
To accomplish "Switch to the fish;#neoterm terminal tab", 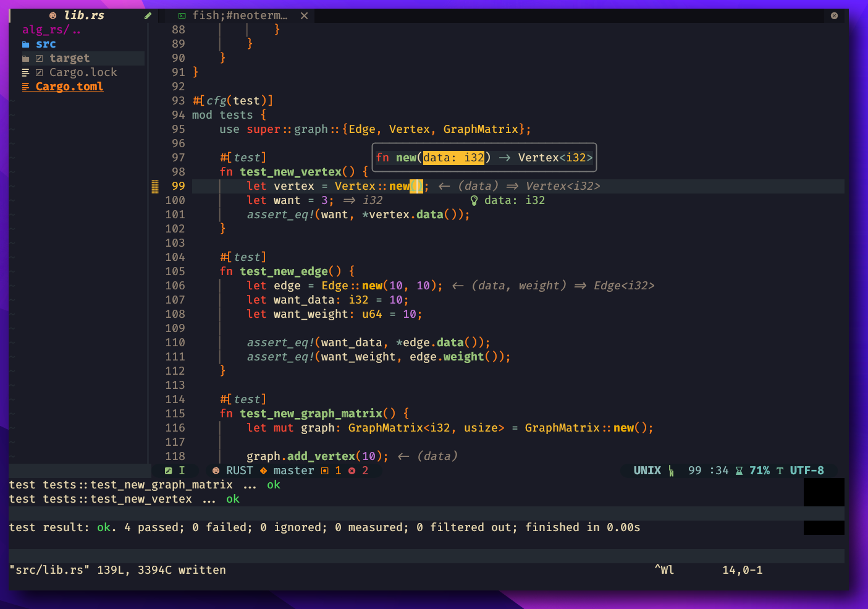I will tap(239, 15).
